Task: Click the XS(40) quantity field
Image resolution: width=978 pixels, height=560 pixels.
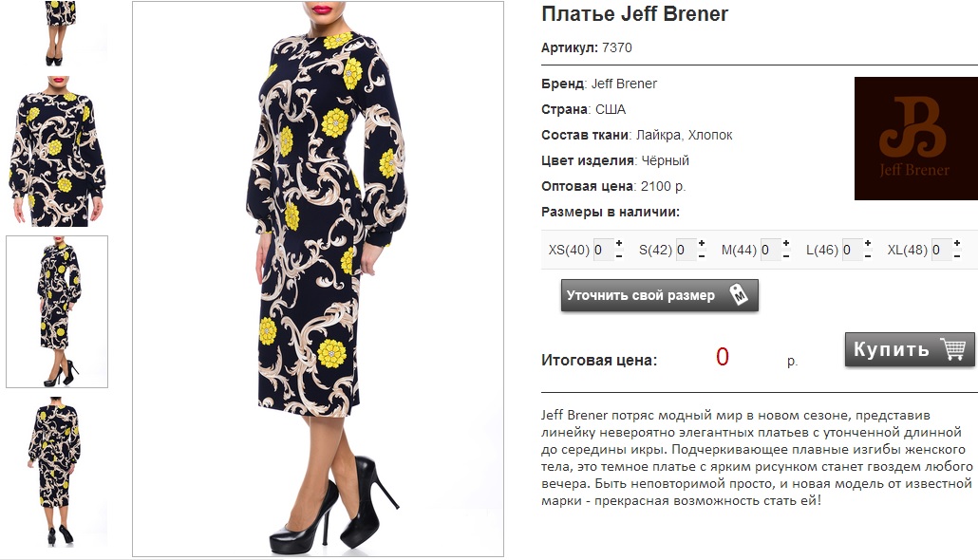Action: 603,250
